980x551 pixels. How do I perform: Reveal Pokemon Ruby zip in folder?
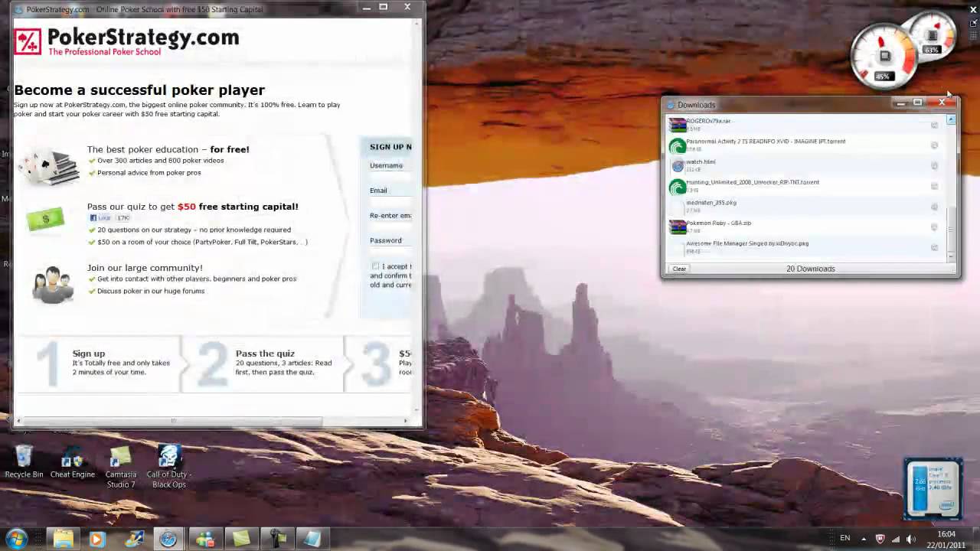[x=934, y=227]
